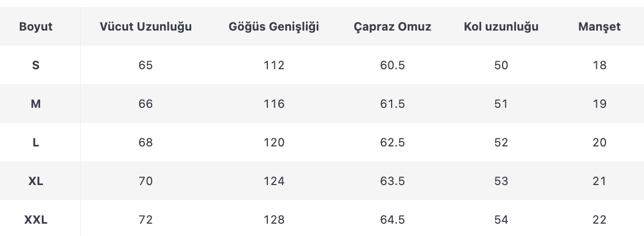Select the XL size row label
This screenshot has width=644, height=236.
pos(36,181)
